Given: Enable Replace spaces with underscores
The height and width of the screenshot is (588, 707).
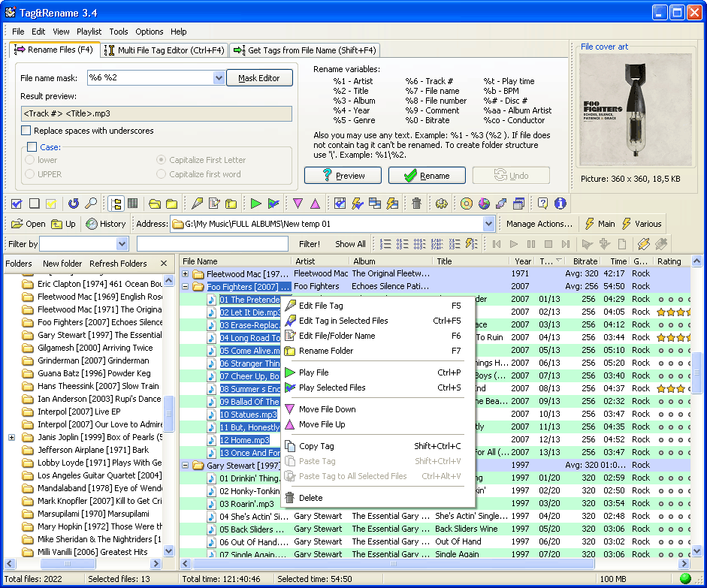Looking at the screenshot, I should [27, 131].
